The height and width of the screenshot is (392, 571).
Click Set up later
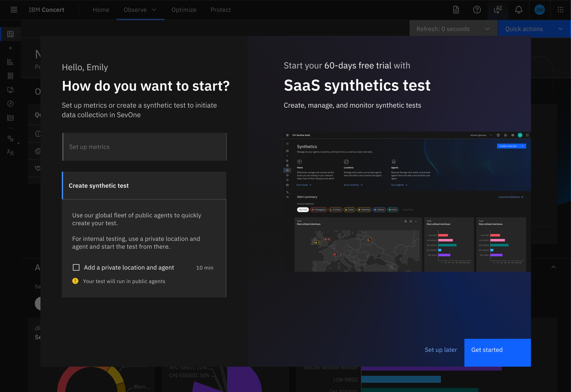pyautogui.click(x=441, y=350)
